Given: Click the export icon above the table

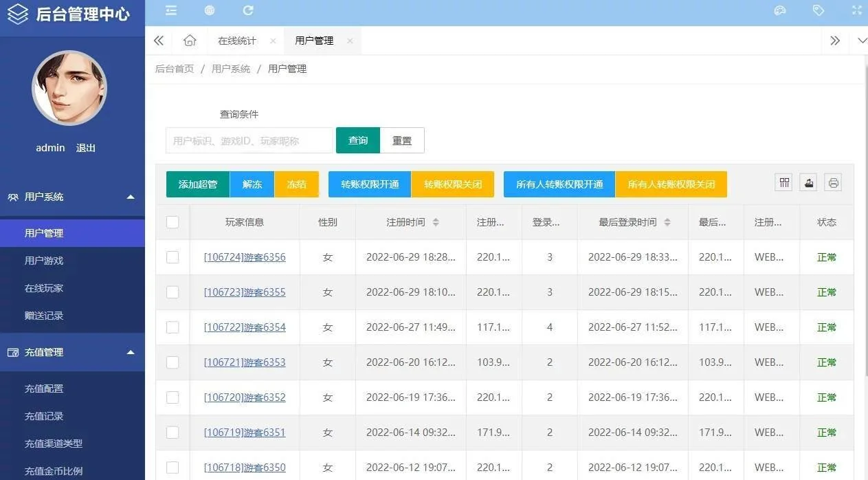Looking at the screenshot, I should 809,182.
